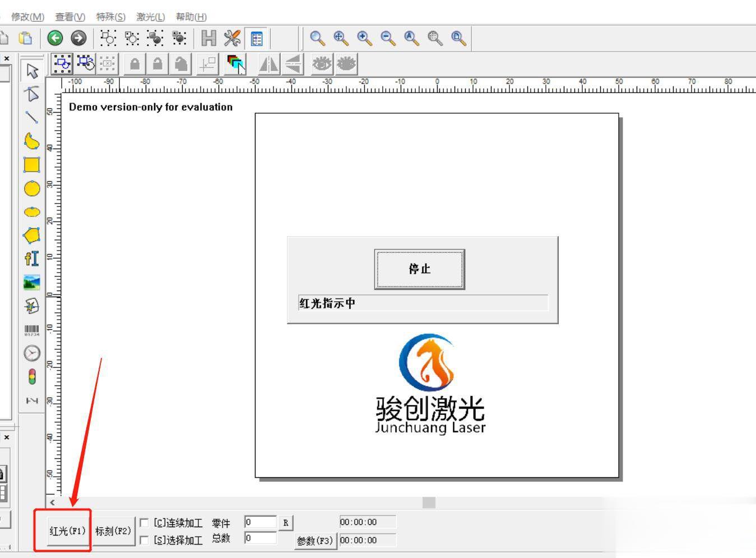Image resolution: width=756 pixels, height=558 pixels.
Task: Click the Redo gray forward arrow
Action: (x=78, y=38)
